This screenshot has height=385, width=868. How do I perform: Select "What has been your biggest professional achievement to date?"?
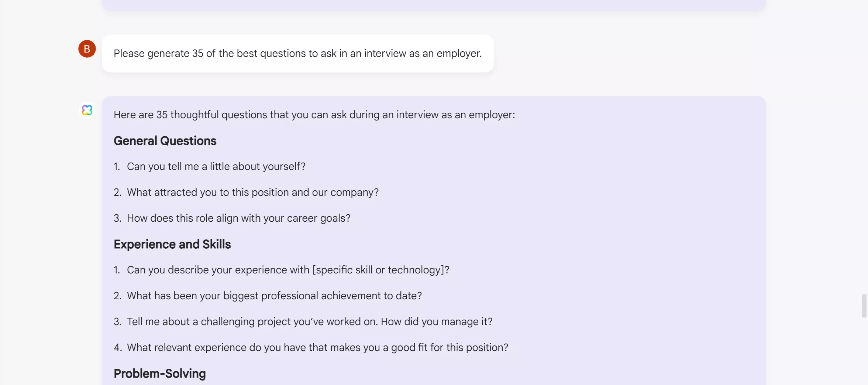pyautogui.click(x=274, y=296)
